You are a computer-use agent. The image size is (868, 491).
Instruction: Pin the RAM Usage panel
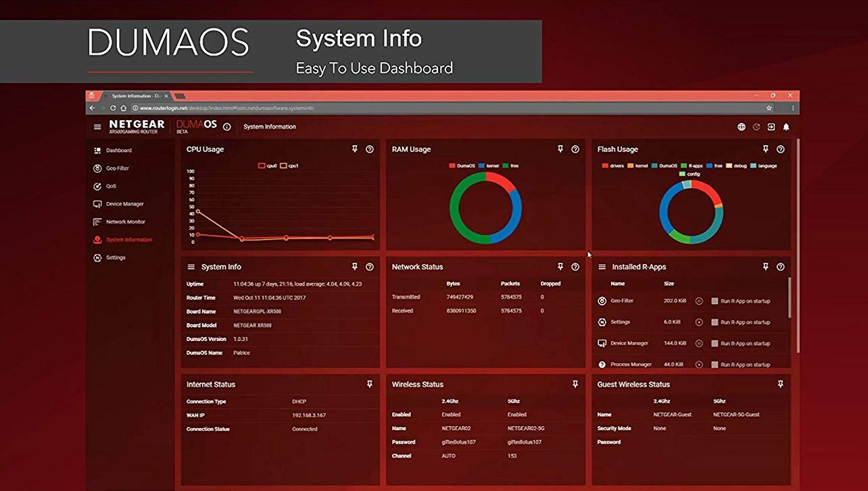point(560,149)
